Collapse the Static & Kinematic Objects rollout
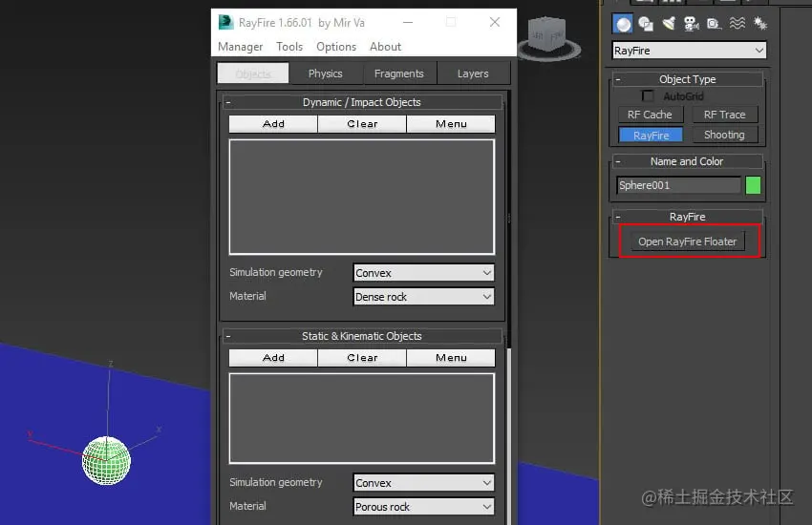 coord(228,336)
